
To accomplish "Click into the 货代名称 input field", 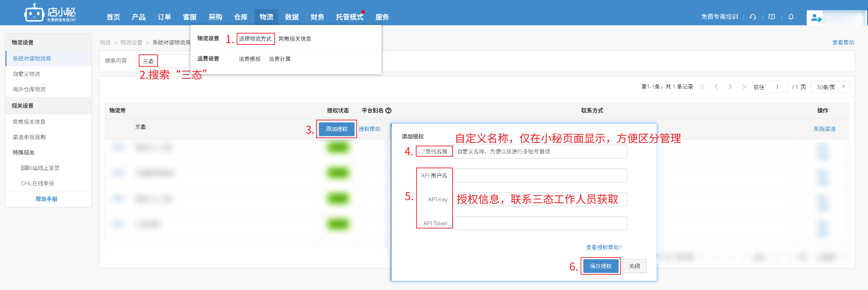I will (540, 151).
